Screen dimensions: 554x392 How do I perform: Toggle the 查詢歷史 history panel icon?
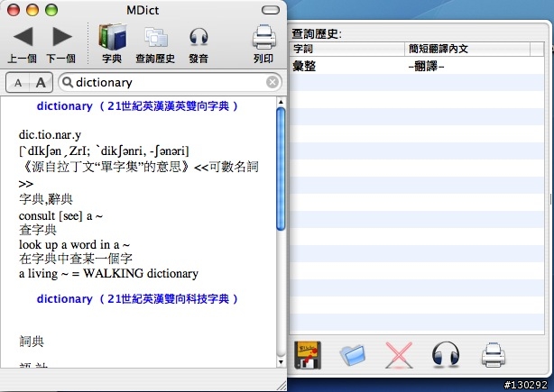156,38
